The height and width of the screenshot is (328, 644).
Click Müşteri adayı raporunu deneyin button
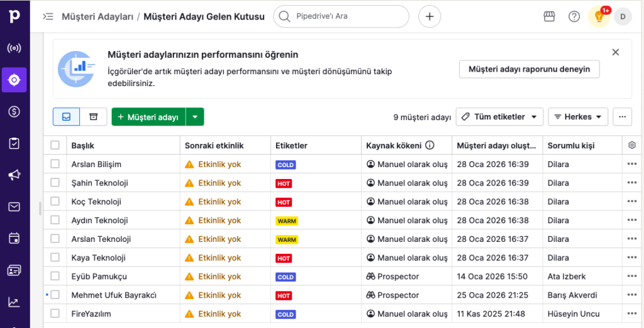click(x=529, y=69)
